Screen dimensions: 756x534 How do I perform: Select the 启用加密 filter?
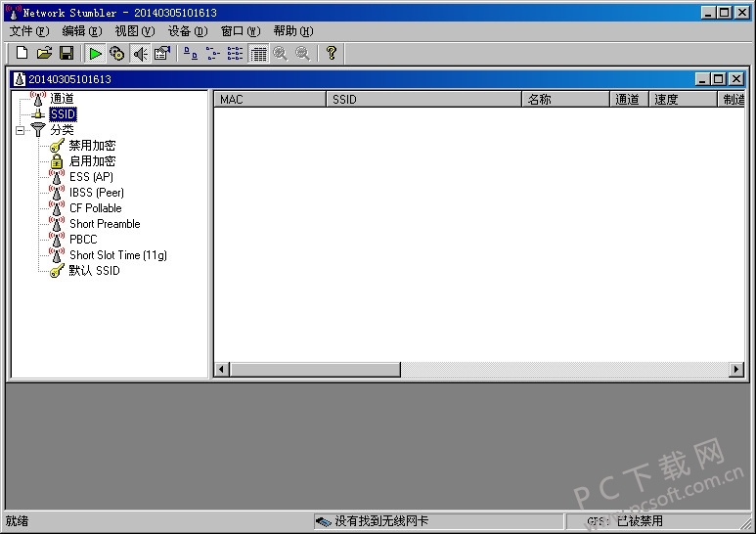pyautogui.click(x=92, y=161)
